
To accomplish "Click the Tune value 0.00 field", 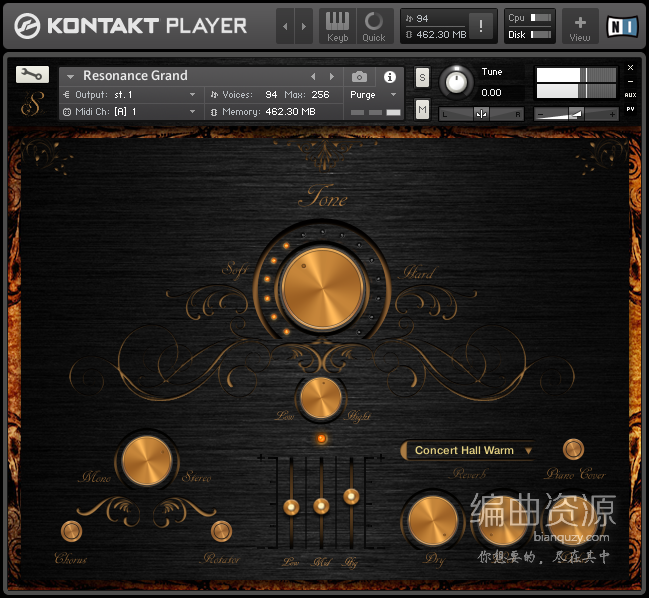I will click(x=491, y=92).
